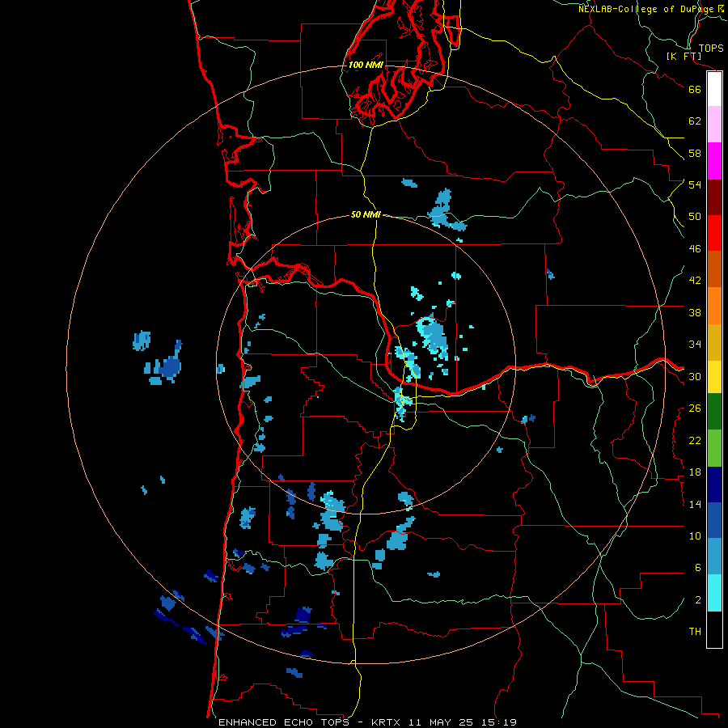Click the 42 legend value
This screenshot has width=728, height=728.
[x=695, y=281]
